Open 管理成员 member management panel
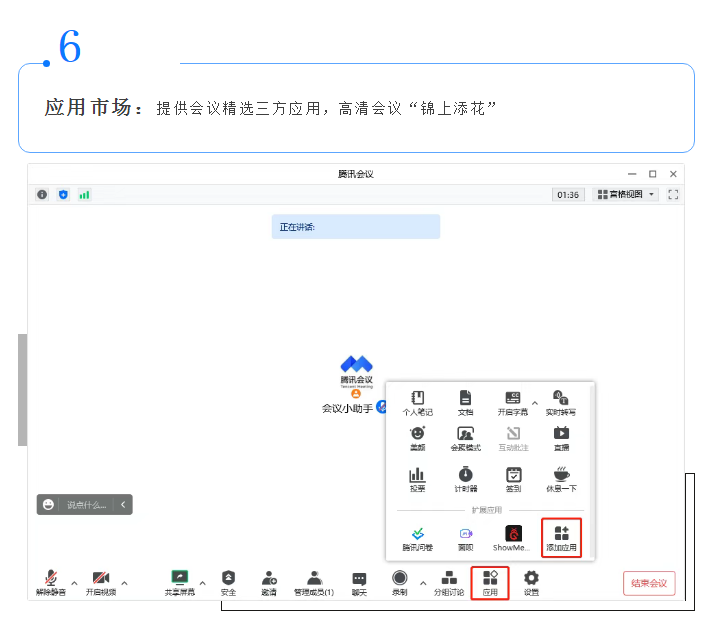The height and width of the screenshot is (634, 712). pyautogui.click(x=314, y=582)
